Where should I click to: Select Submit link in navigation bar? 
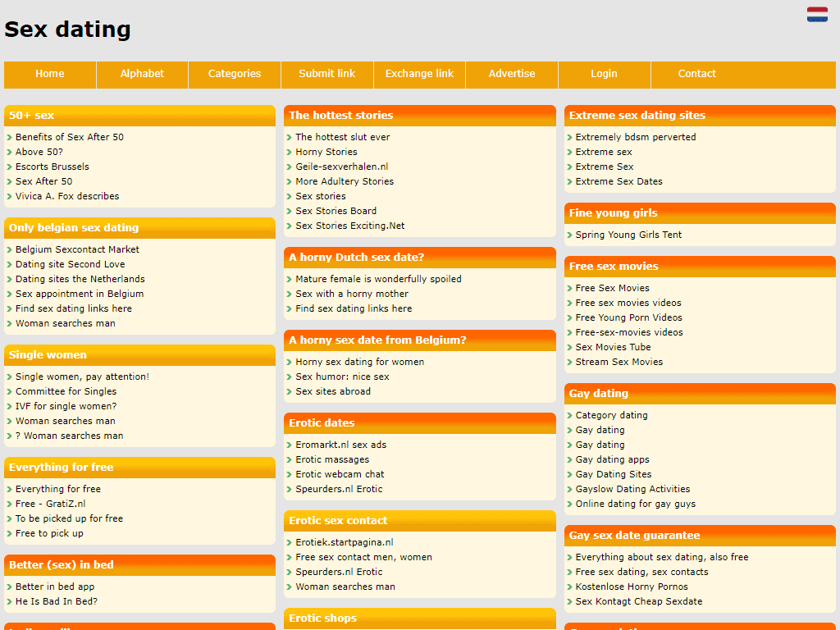[x=327, y=74]
